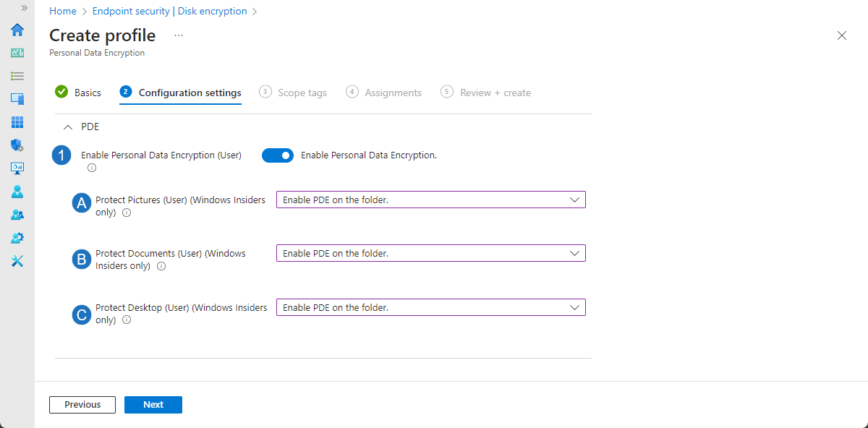Show info icon for Protect Documents
Image resolution: width=868 pixels, height=428 pixels.
click(161, 266)
